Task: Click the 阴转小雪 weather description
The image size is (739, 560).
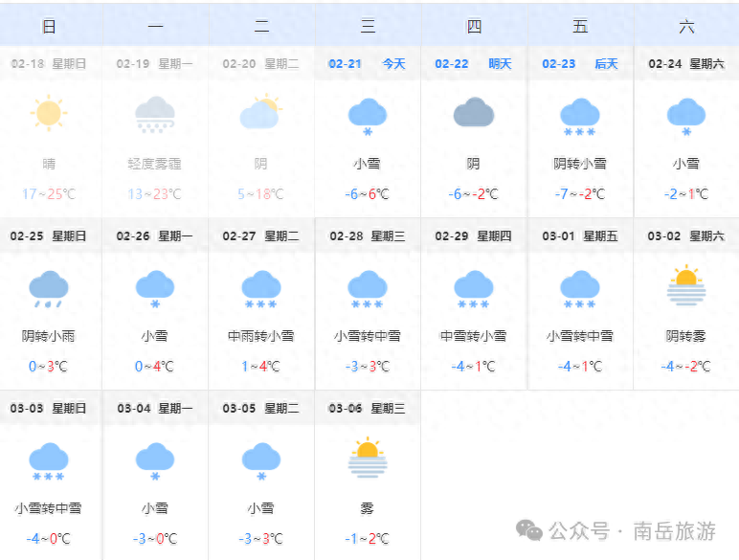Action: point(580,164)
